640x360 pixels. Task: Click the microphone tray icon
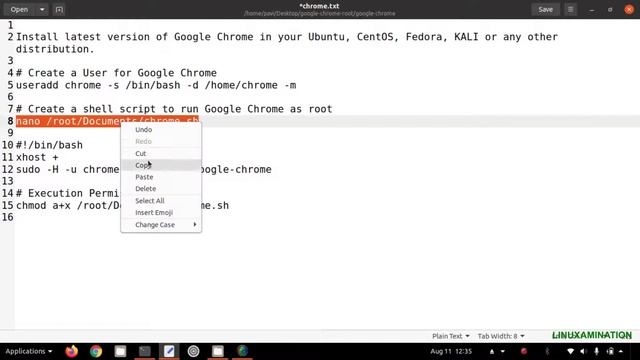(x=596, y=351)
